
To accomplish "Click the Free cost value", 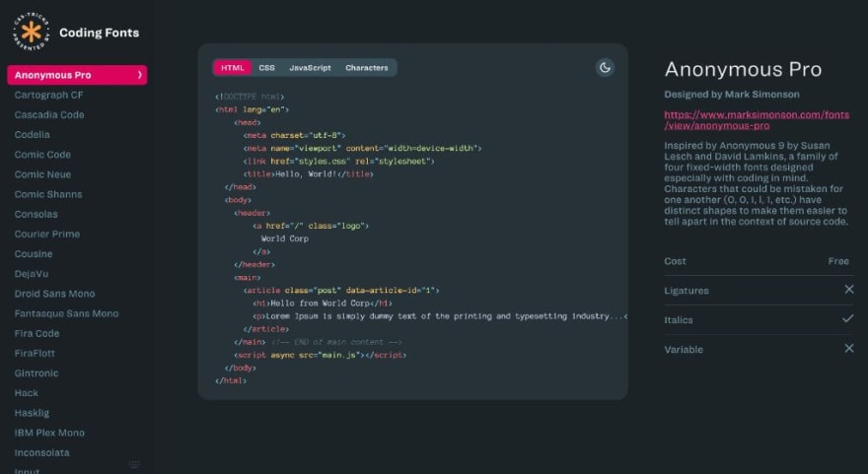I will tap(838, 261).
